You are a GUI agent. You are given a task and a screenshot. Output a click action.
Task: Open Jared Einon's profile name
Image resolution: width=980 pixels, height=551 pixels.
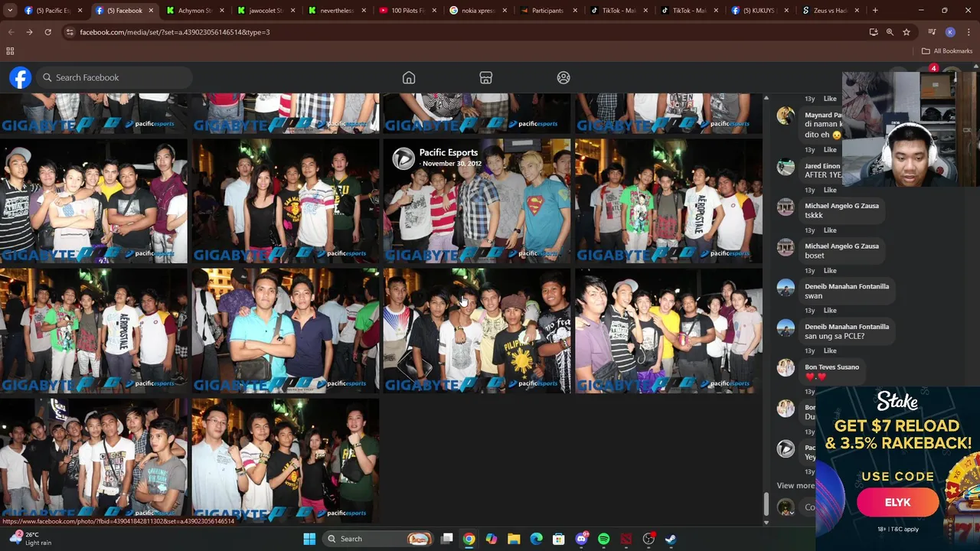pyautogui.click(x=822, y=166)
